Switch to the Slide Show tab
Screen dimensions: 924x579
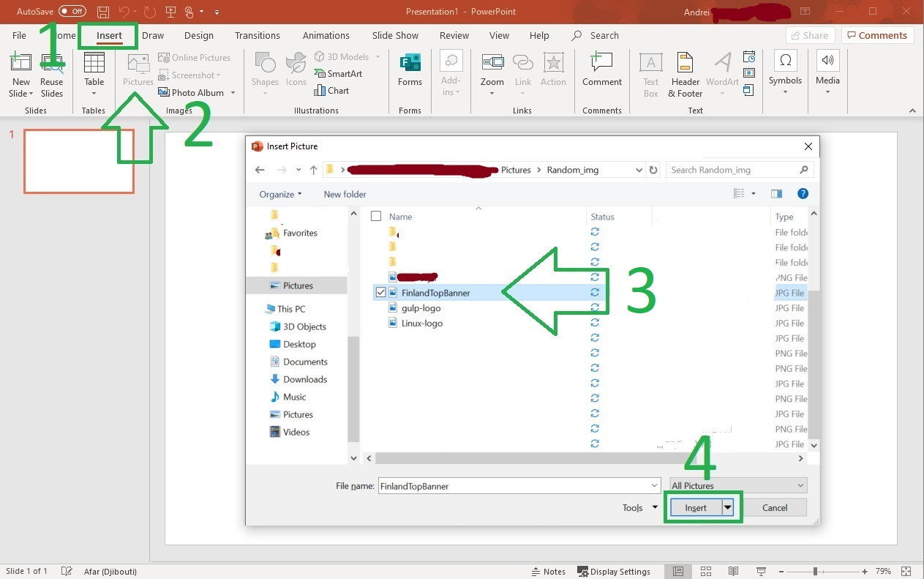[x=395, y=35]
